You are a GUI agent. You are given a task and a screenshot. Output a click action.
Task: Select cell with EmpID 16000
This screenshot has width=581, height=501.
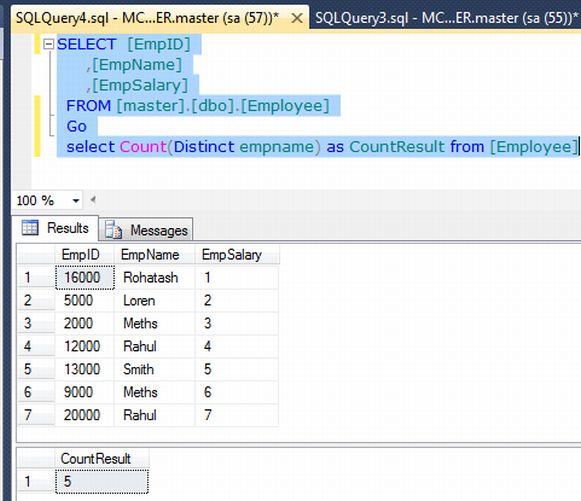click(x=85, y=277)
